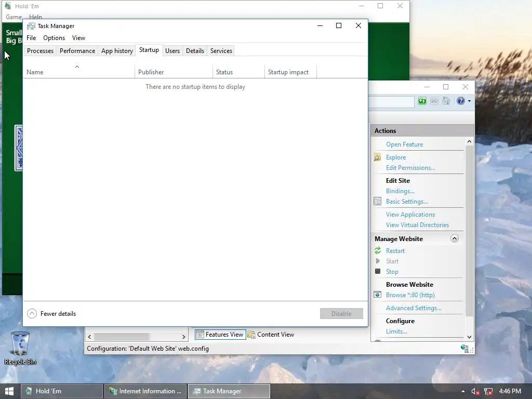The height and width of the screenshot is (399, 532).
Task: Click the muted volume tray icon
Action: [475, 392]
